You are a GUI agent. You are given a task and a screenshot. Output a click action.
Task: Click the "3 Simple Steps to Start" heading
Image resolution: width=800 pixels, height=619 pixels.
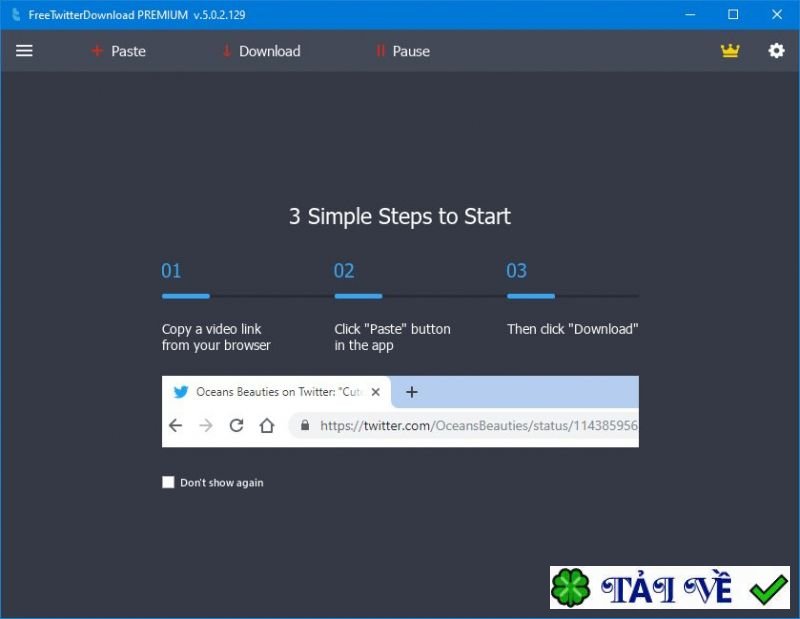pyautogui.click(x=400, y=216)
